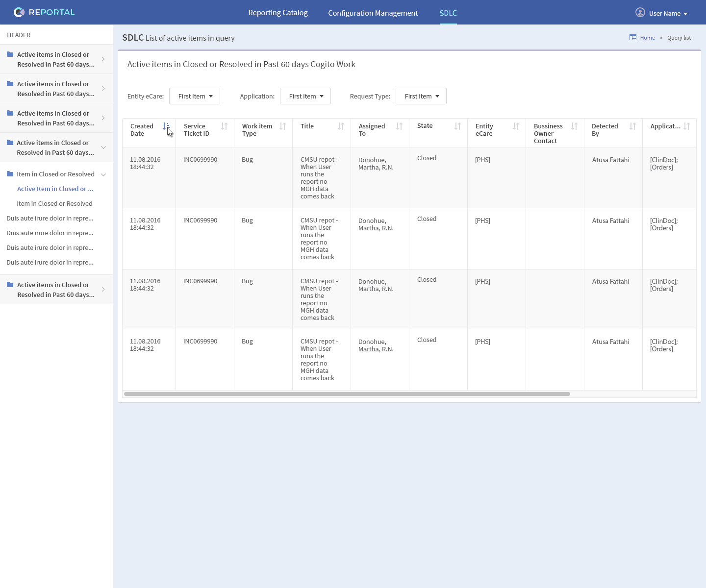Sort by Created Date column icon
Screen dimensions: 706x588
point(166,126)
